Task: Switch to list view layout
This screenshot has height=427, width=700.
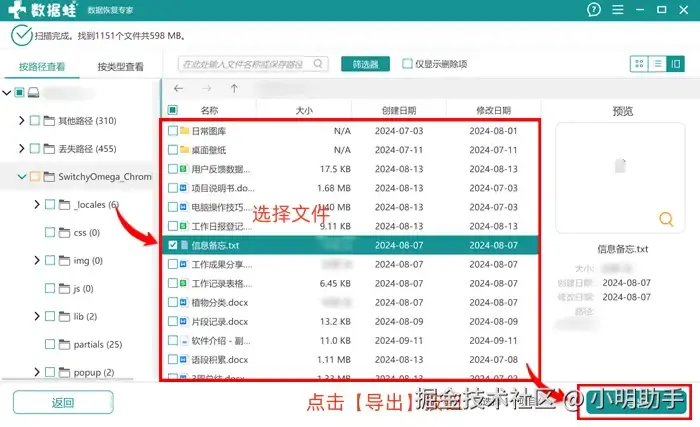Action: click(x=657, y=64)
